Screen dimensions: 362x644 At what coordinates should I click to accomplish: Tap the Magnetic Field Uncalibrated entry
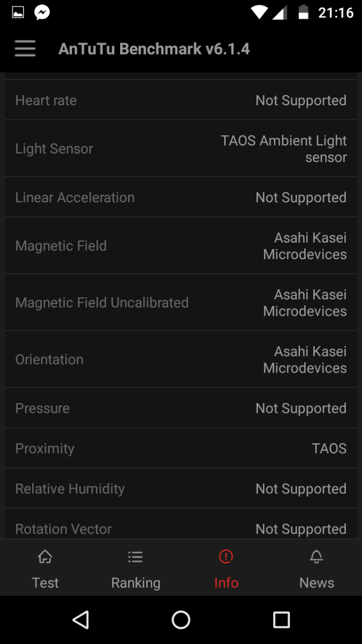[x=181, y=303]
